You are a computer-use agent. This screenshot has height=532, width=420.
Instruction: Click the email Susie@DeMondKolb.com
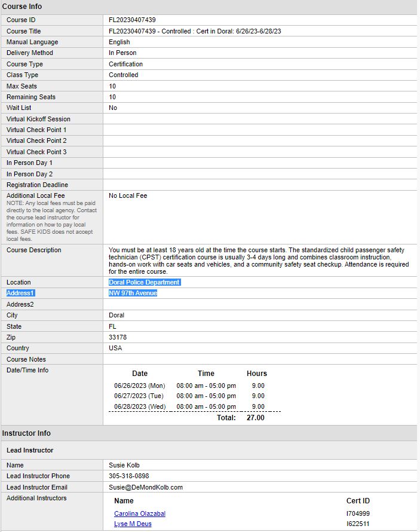(146, 487)
